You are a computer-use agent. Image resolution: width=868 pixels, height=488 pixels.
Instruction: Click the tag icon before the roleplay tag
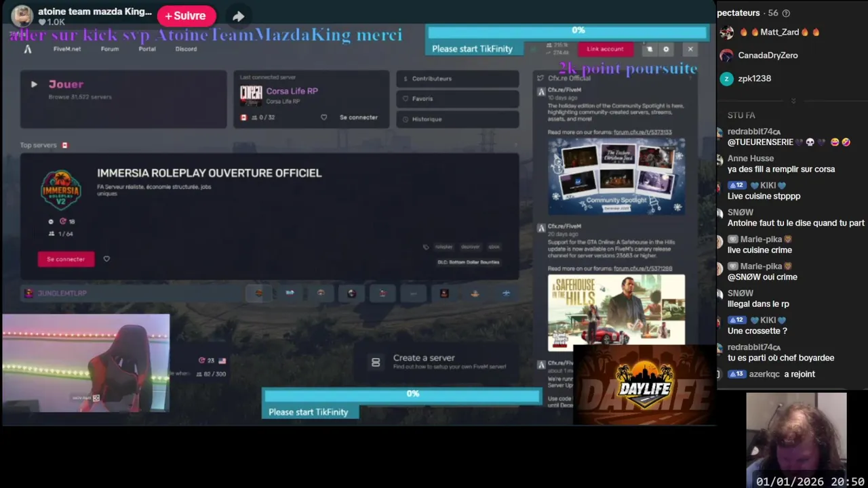[426, 247]
